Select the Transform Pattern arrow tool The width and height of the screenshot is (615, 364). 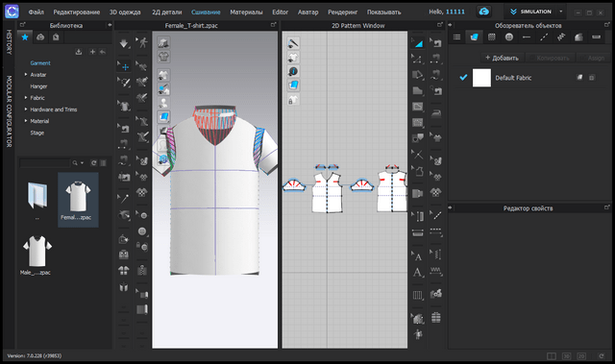[418, 42]
